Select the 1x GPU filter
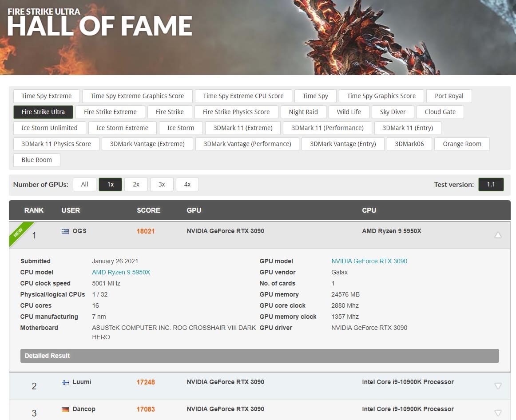 tap(110, 185)
